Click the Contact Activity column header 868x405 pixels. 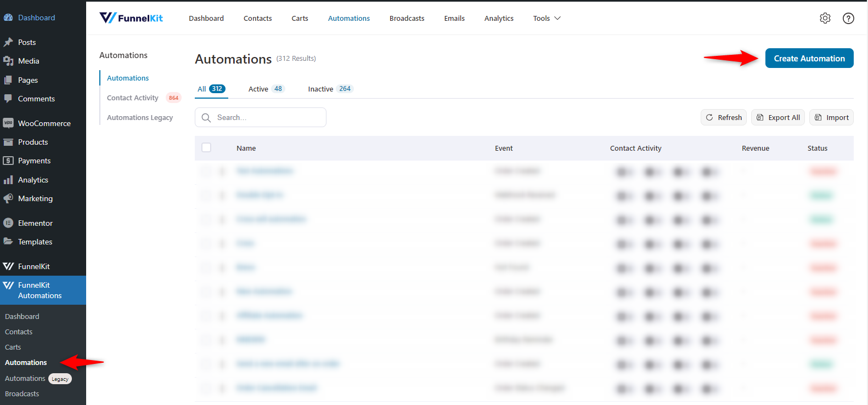636,148
